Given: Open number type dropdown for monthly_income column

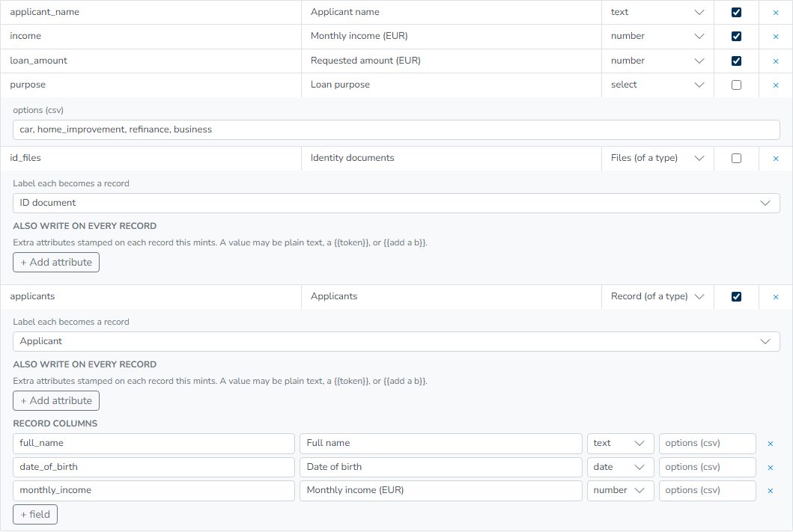Looking at the screenshot, I should [x=621, y=491].
